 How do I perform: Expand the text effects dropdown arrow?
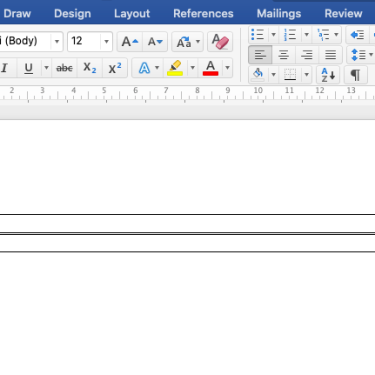point(157,68)
